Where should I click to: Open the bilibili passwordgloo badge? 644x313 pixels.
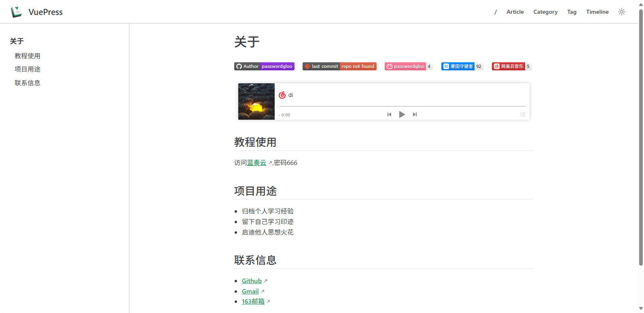[x=409, y=66]
